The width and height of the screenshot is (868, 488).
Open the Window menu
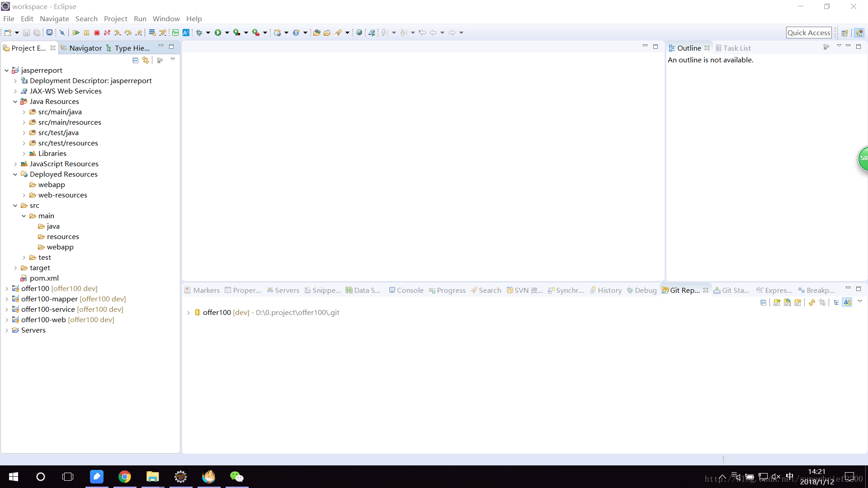click(166, 19)
